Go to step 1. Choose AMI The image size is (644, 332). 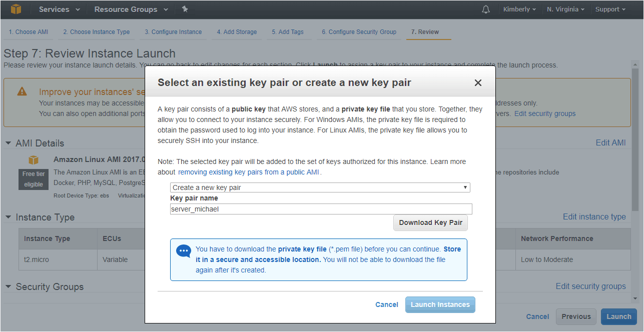pyautogui.click(x=29, y=32)
